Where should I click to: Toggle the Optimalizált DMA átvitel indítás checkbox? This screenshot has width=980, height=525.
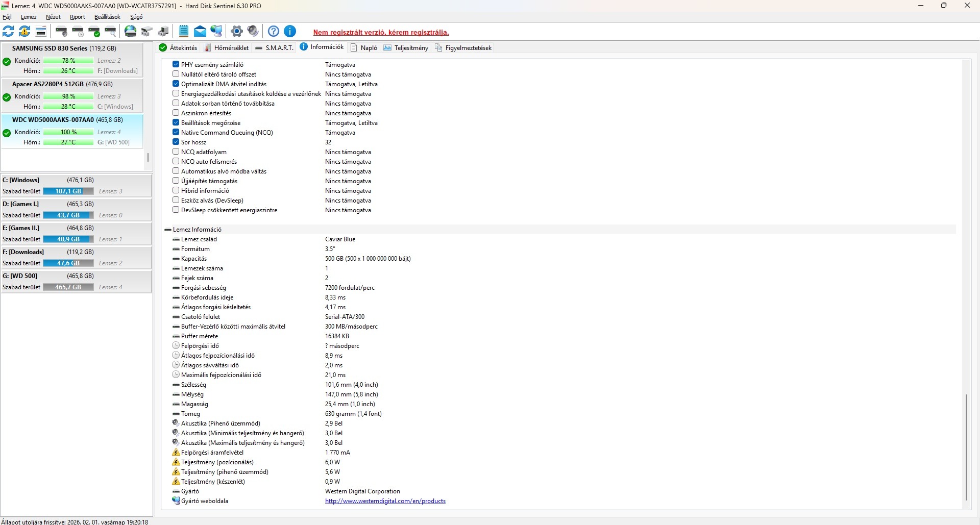(176, 84)
